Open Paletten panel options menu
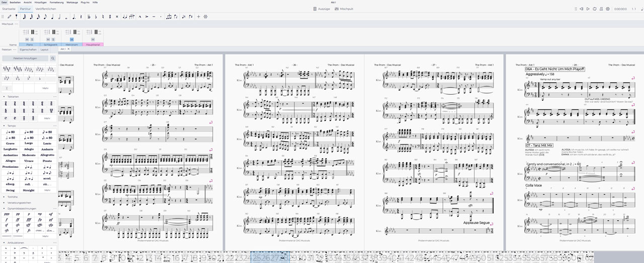 coord(15,49)
